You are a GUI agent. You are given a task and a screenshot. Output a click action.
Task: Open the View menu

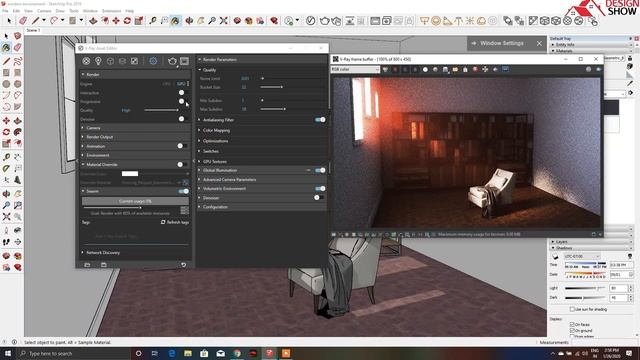coord(29,11)
